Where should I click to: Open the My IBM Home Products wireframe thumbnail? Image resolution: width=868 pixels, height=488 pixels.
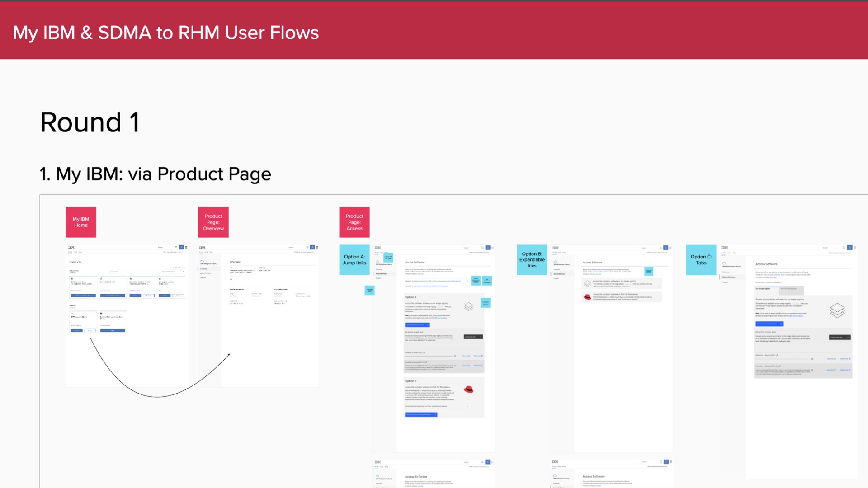(127, 316)
